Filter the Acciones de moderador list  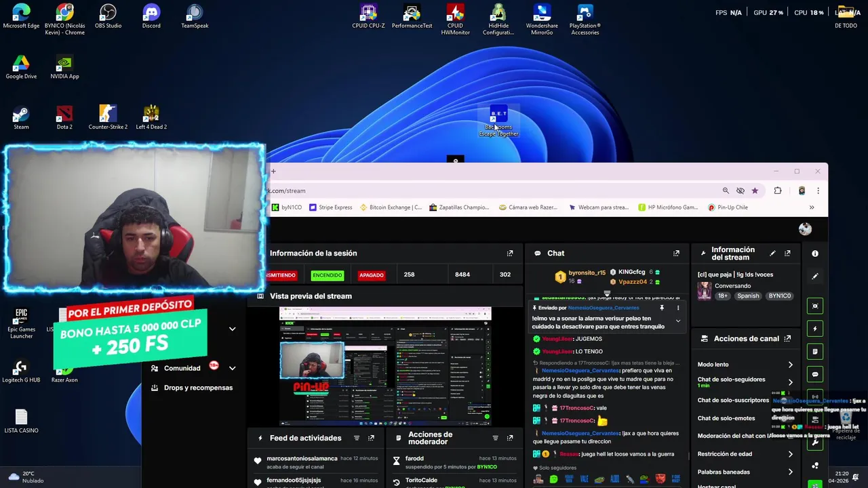point(495,439)
